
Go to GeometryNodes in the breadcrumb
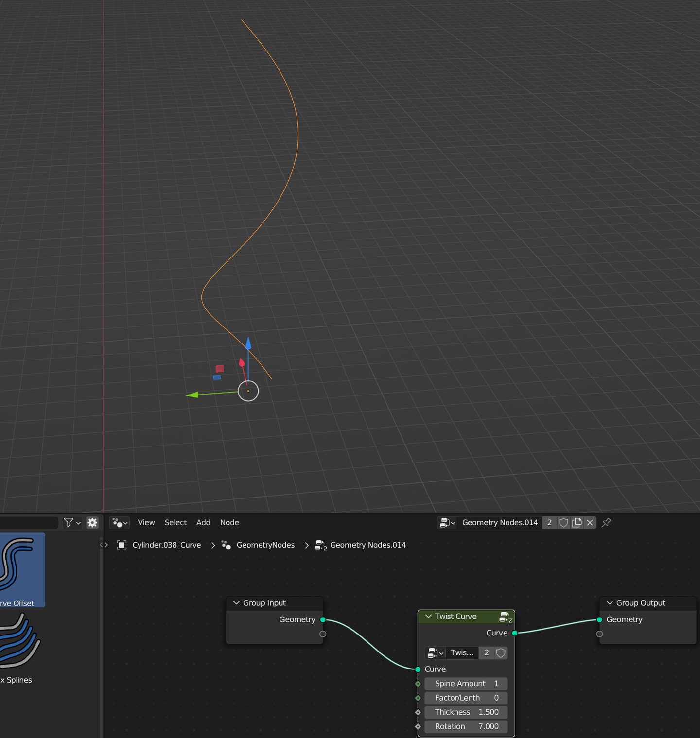point(265,545)
